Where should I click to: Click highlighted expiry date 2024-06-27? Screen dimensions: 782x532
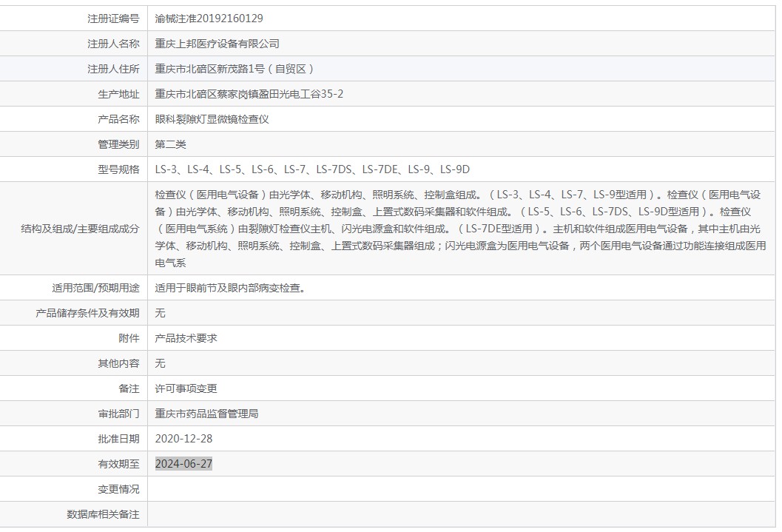click(x=183, y=464)
